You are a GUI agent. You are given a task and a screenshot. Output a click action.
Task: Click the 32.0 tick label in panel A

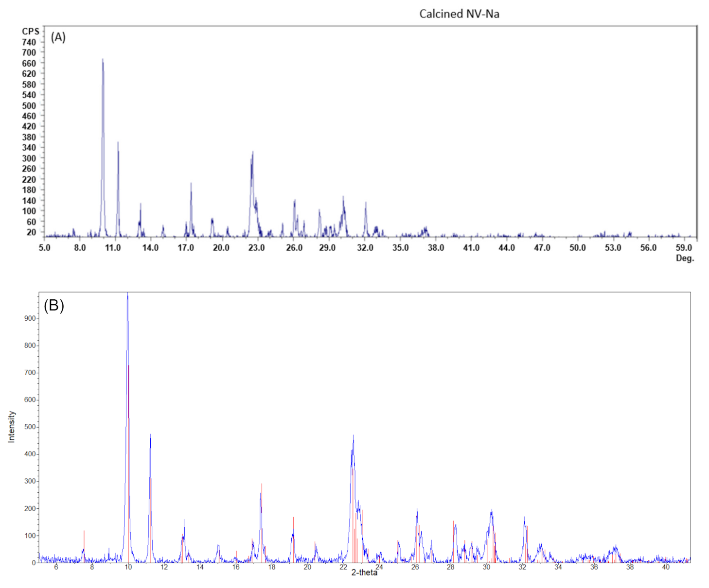(365, 248)
